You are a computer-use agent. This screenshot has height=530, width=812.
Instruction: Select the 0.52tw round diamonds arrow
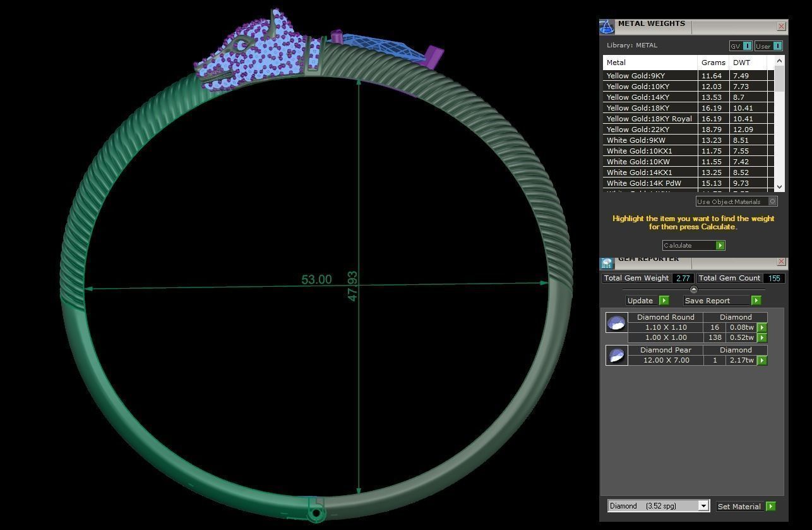pyautogui.click(x=762, y=337)
